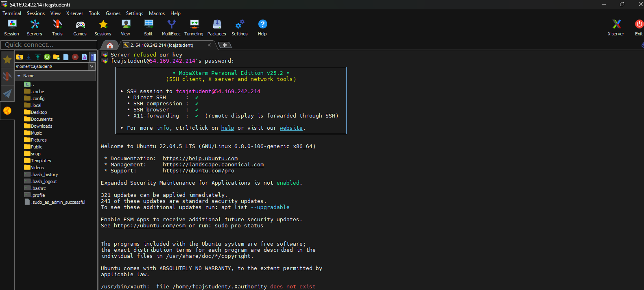The width and height of the screenshot is (644, 290).
Task: Click the Servers toolbar icon
Action: tap(35, 28)
